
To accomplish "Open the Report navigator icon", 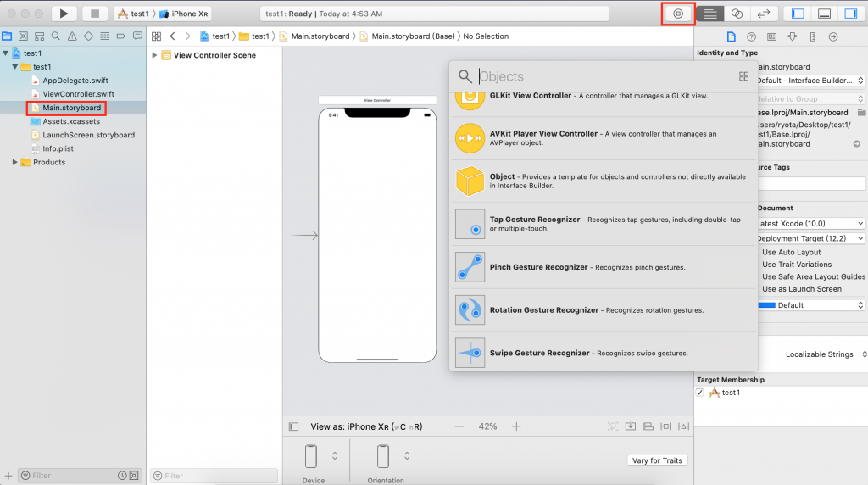I will [137, 36].
